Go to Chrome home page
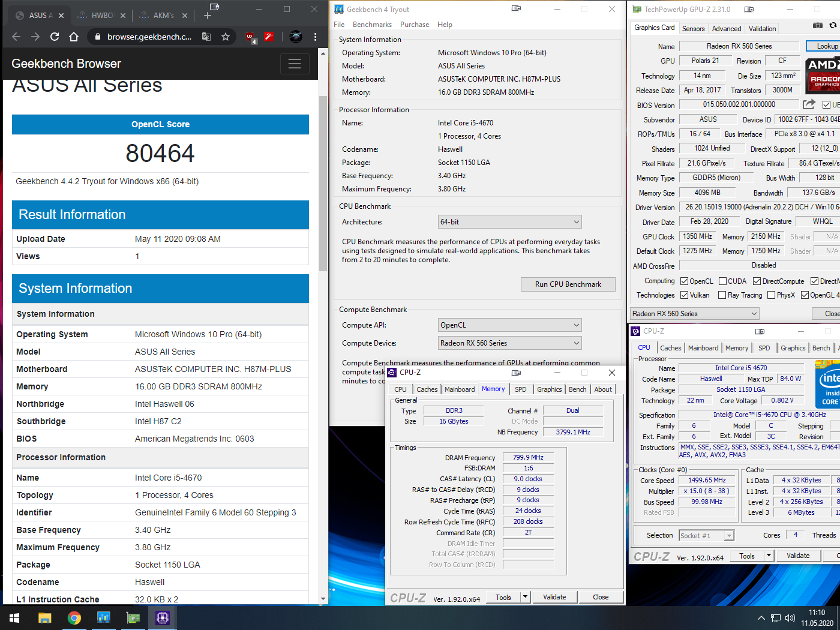This screenshot has width=840, height=630. 74,37
